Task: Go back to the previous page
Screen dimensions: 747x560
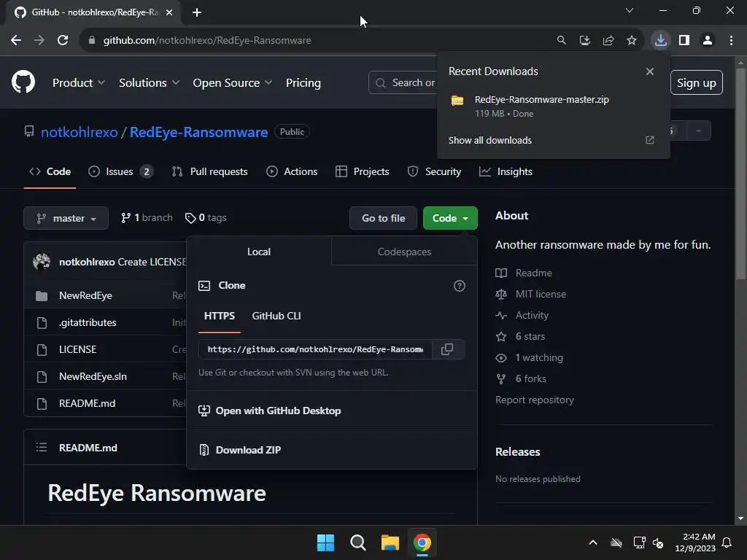Action: pos(16,40)
